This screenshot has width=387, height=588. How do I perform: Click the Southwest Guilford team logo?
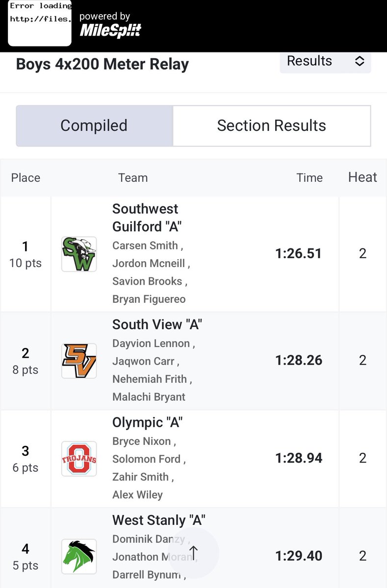coord(79,254)
